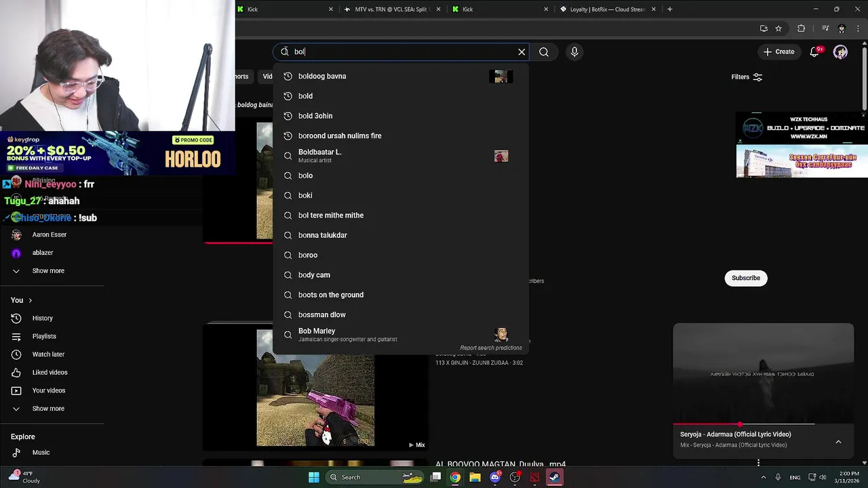Open a new browser tab
Screen dimensions: 868x488
pos(669,9)
